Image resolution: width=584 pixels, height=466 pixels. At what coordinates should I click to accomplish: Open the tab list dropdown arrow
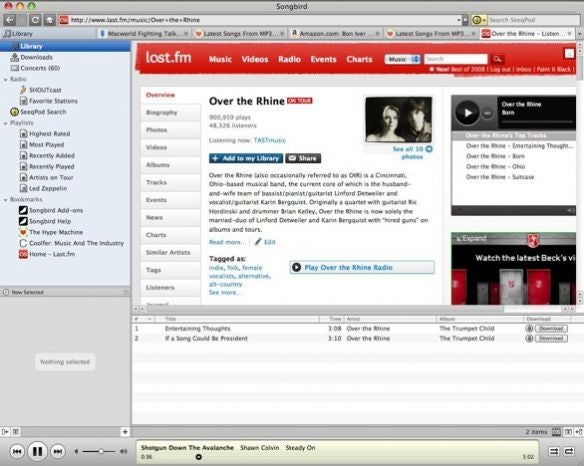580,34
